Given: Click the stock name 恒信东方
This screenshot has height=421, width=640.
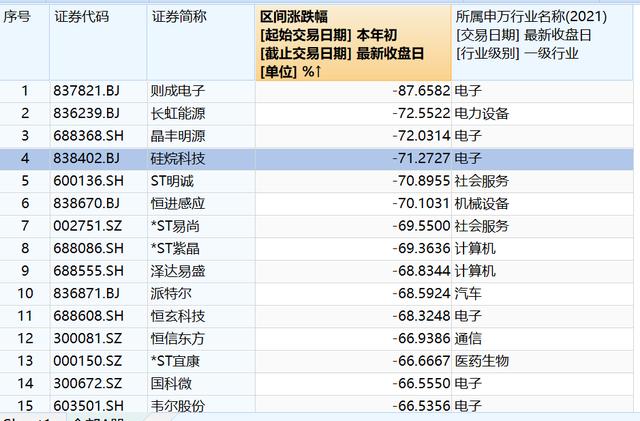Looking at the screenshot, I should (178, 338).
